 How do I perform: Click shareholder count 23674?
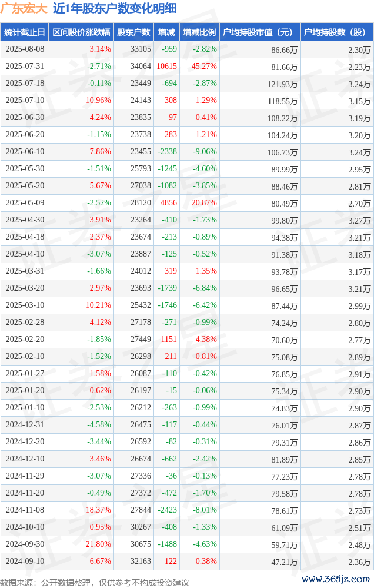141,237
